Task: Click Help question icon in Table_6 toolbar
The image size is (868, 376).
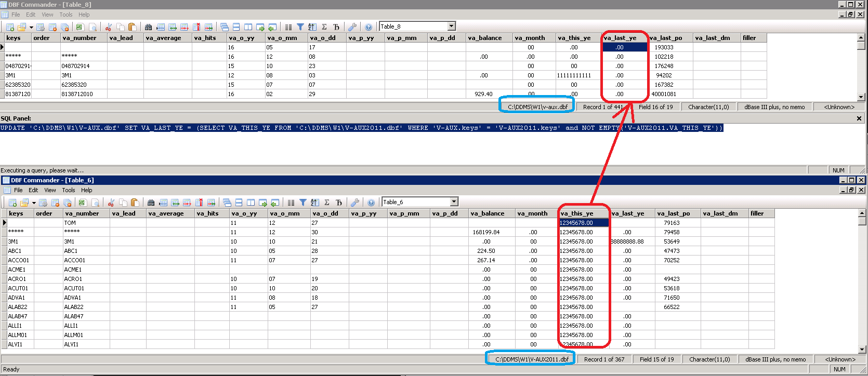Action: [x=371, y=203]
